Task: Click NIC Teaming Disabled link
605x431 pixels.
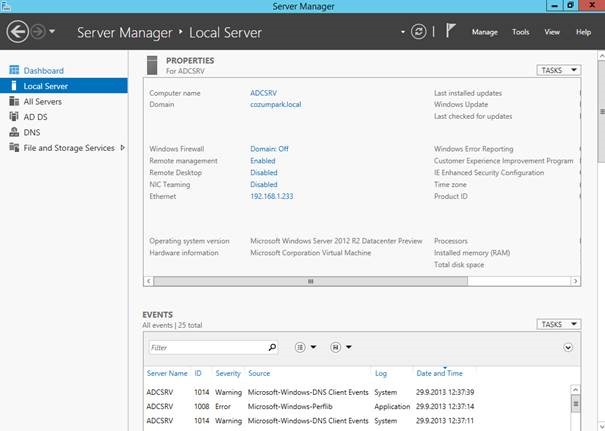Action: [x=264, y=184]
